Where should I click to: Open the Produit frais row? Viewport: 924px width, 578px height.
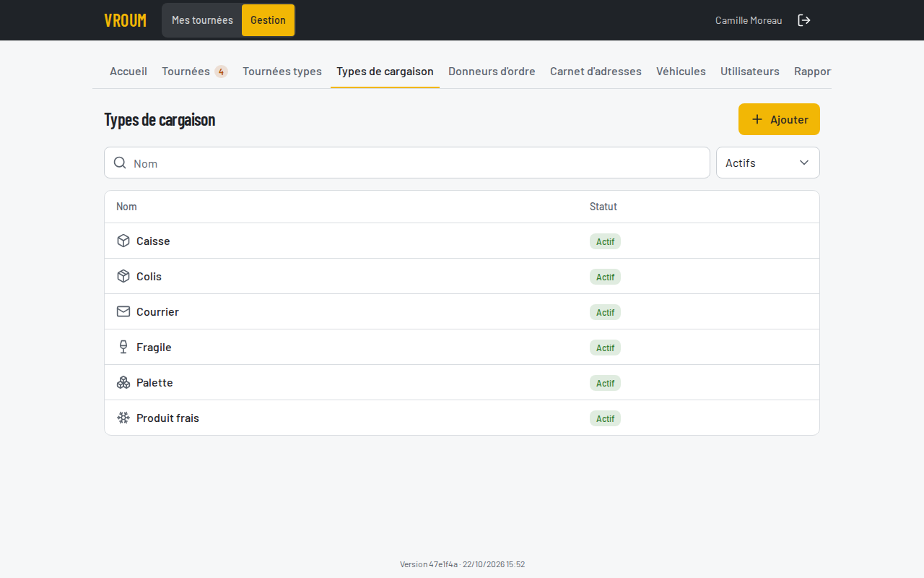[462, 418]
